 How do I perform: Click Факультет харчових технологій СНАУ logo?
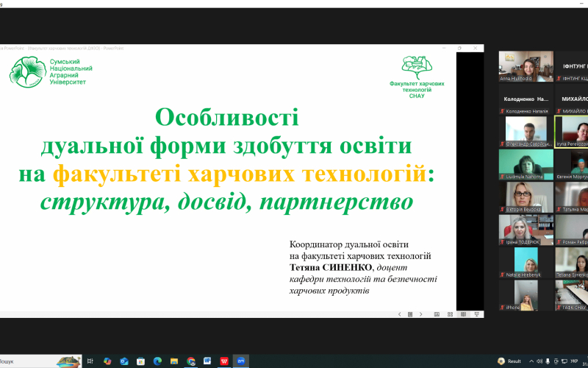coord(417,77)
